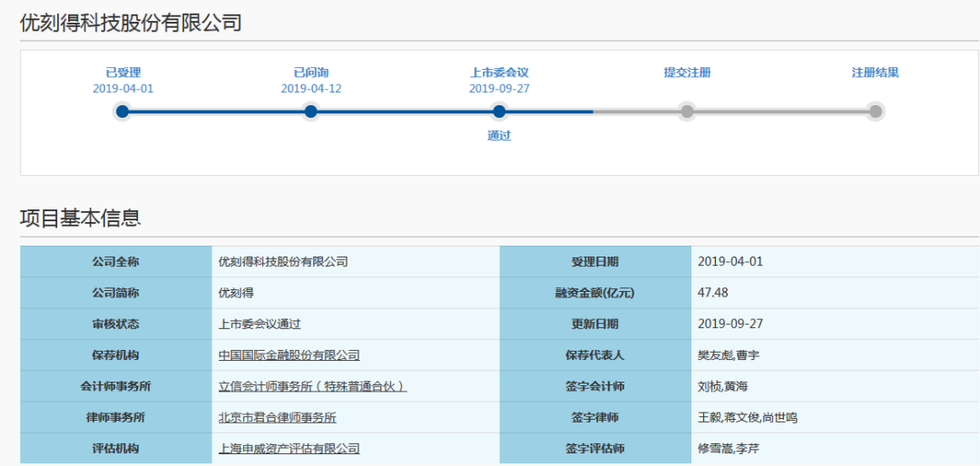Click the 2019-04-12 date under 已问询
The width and height of the screenshot is (980, 466).
click(311, 89)
